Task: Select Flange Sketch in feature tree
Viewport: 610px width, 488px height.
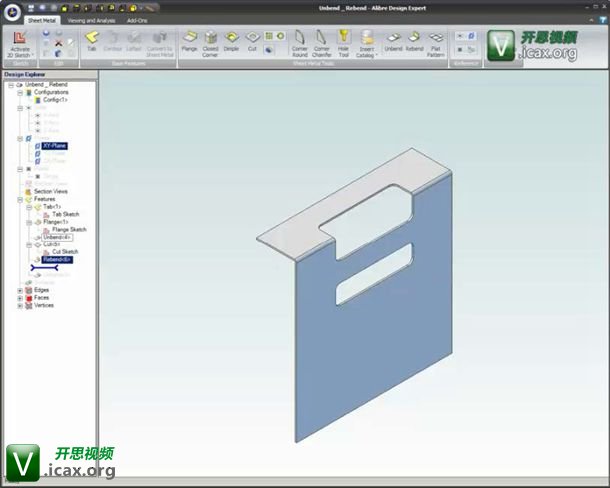Action: [x=76, y=229]
